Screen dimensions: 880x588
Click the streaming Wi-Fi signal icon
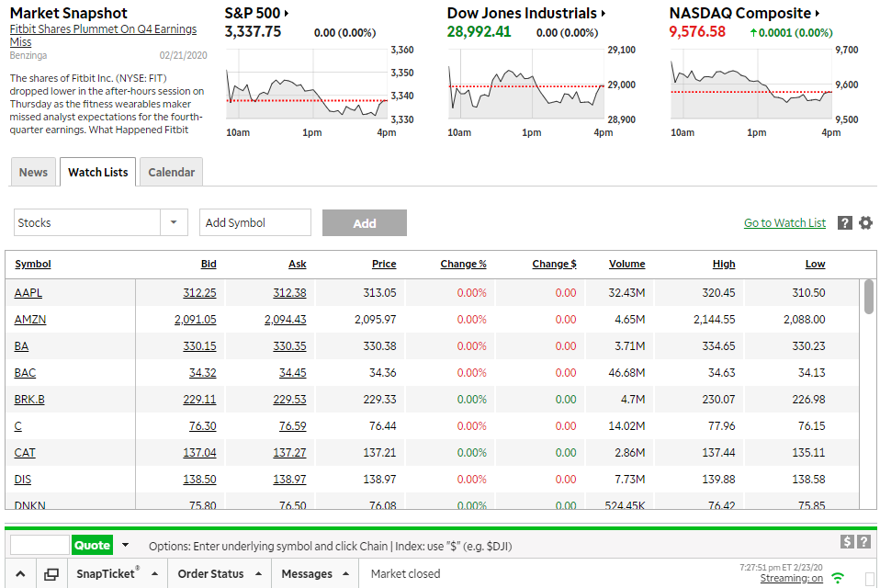pos(838,577)
